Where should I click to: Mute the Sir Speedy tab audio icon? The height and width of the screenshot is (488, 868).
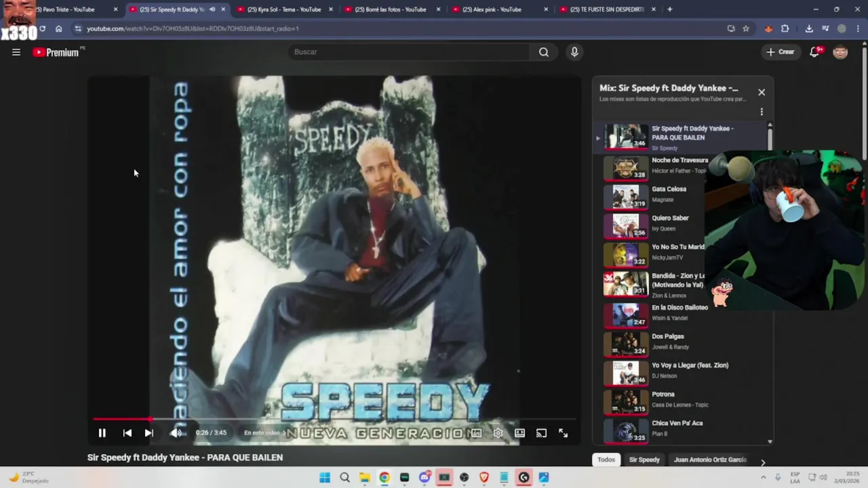212,9
